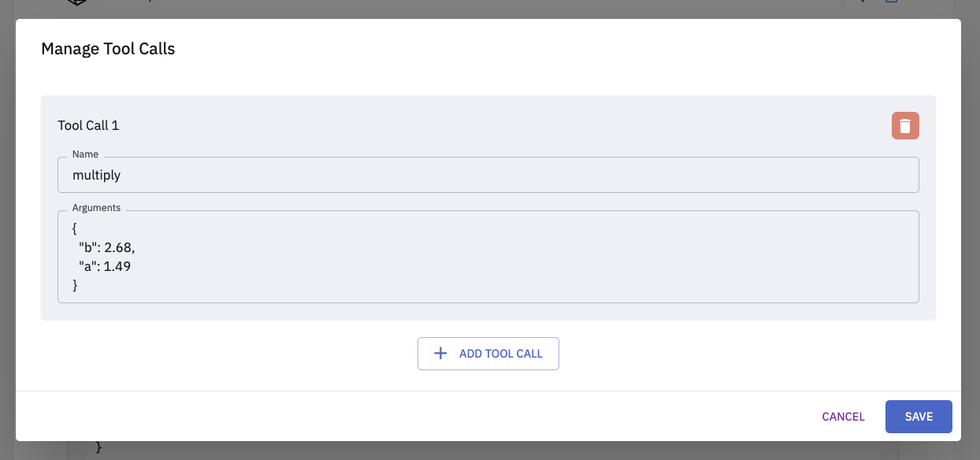Click the closing brace below the dialog

click(x=98, y=448)
